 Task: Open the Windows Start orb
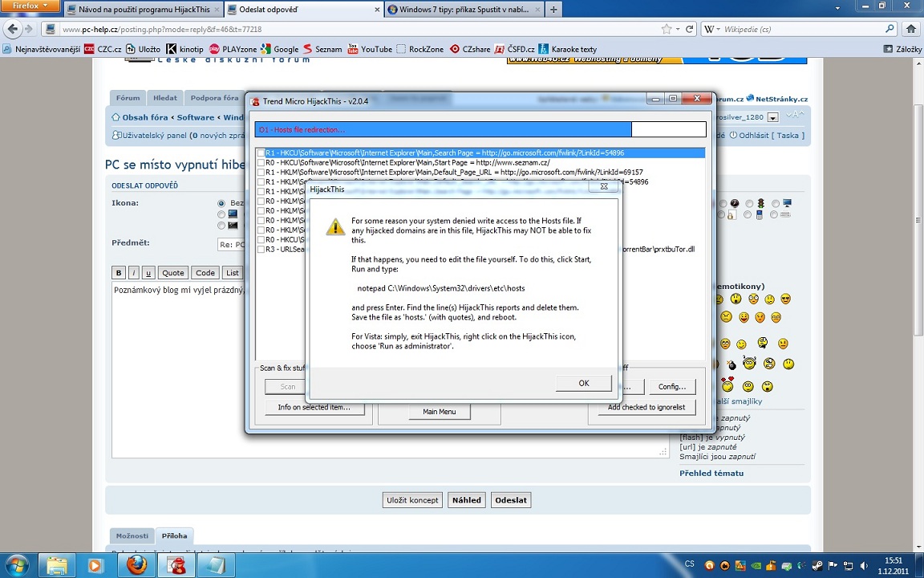click(17, 566)
